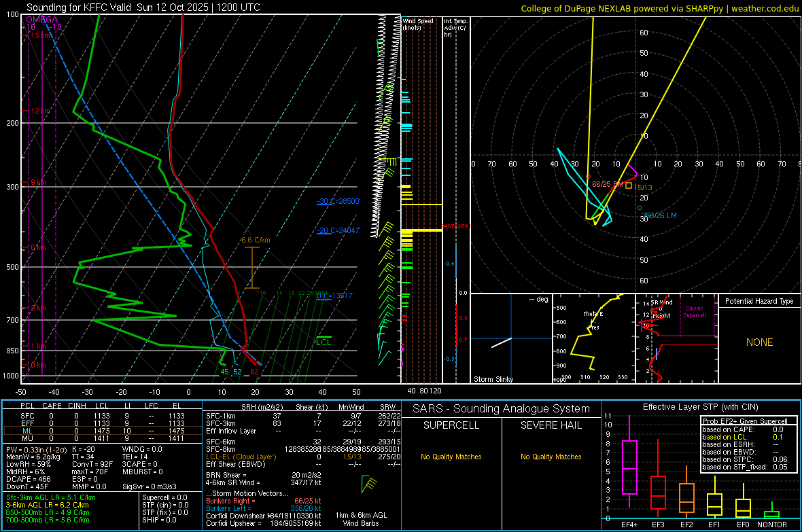The width and height of the screenshot is (802, 532).
Task: Click the 0 C=13517' freezing level label
Action: coord(335,296)
